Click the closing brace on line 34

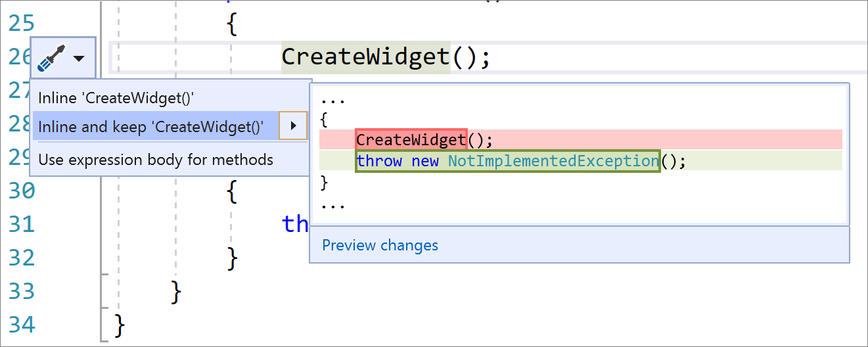[x=119, y=325]
